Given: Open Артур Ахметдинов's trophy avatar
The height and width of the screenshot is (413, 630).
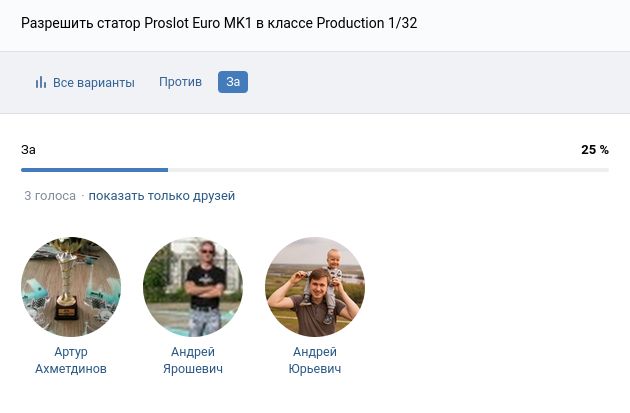Looking at the screenshot, I should click(71, 287).
